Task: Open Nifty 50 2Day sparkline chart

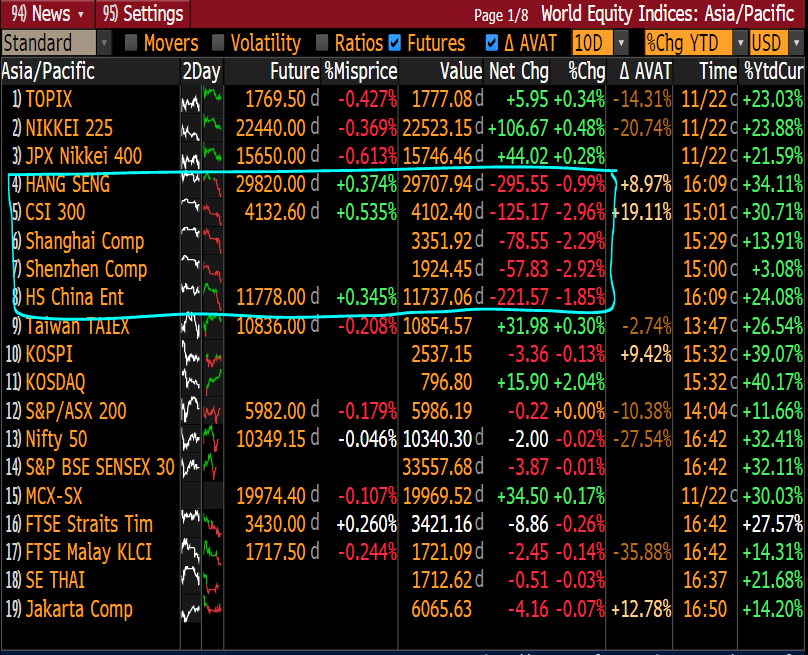Action: 201,439
